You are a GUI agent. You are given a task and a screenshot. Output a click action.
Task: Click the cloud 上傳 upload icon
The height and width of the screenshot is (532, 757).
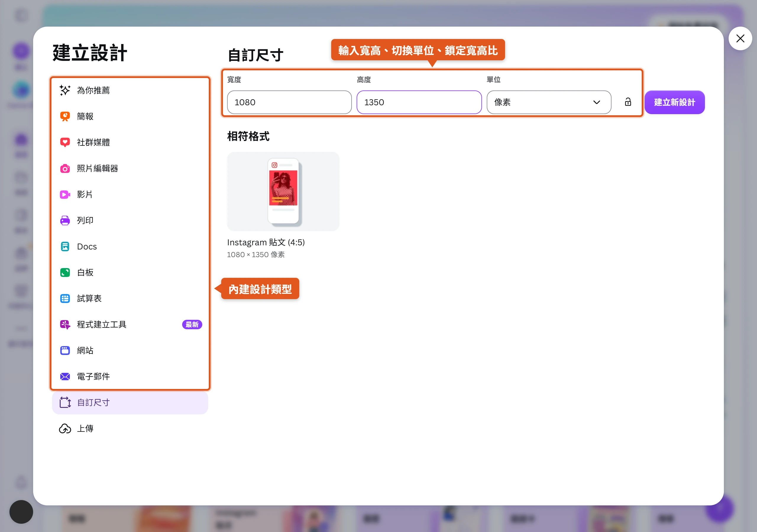pyautogui.click(x=65, y=429)
